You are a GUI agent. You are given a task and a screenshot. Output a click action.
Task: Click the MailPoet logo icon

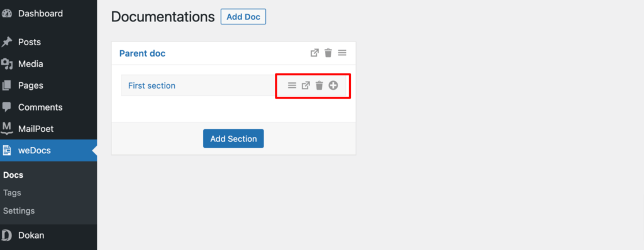click(x=7, y=129)
